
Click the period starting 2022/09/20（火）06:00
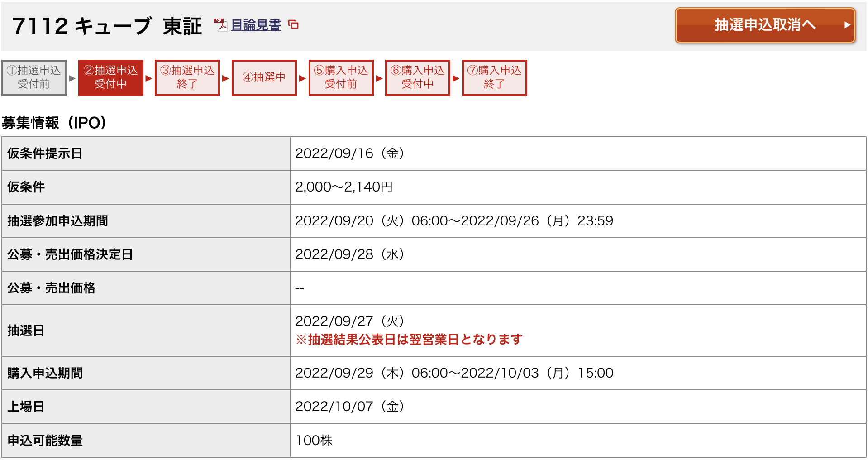click(x=454, y=221)
